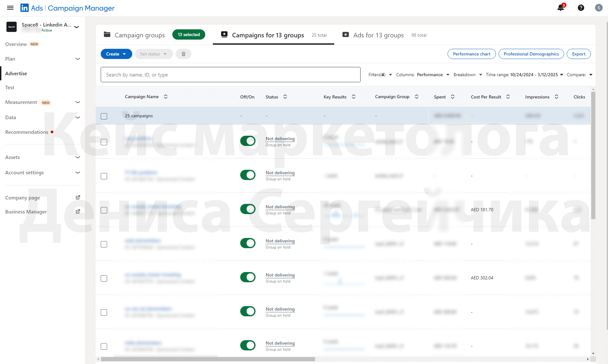Click the LinkedIn logo icon
Viewport: 608px width, 364px height.
[x=24, y=8]
